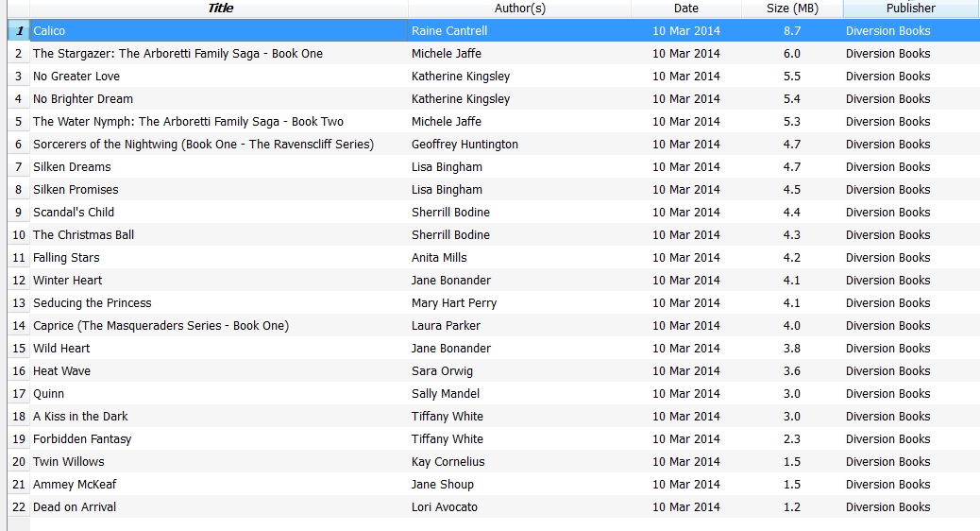Viewport: 980px width, 531px height.
Task: Select author Kay Cornelius cell
Action: click(448, 462)
